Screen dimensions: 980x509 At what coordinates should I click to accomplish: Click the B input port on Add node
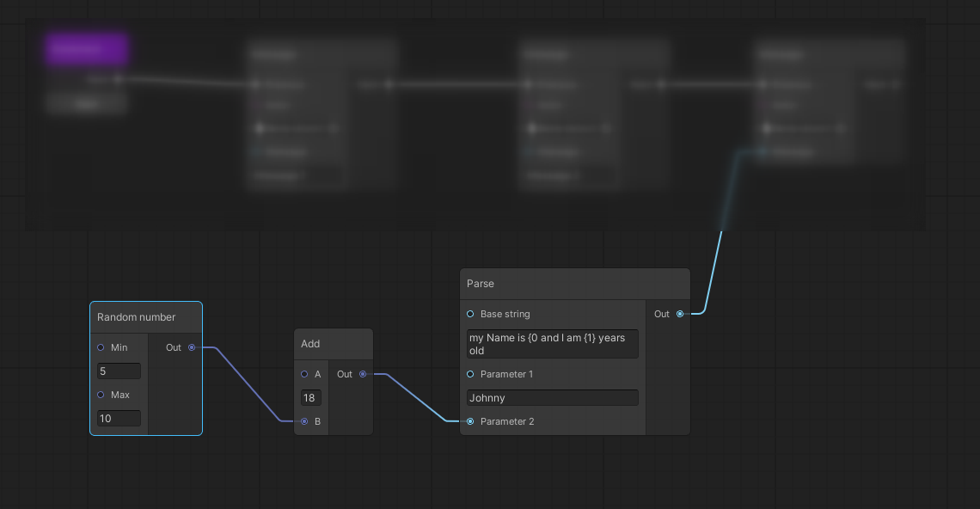point(304,421)
